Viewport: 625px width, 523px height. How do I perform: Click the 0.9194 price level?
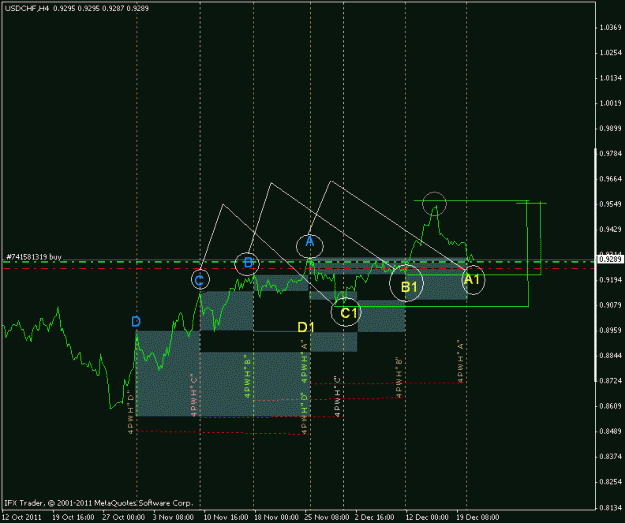click(610, 280)
